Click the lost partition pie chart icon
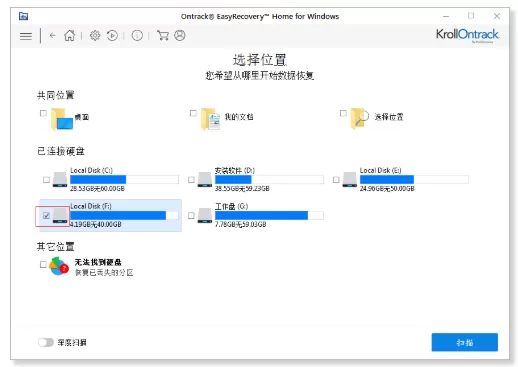Viewport: 518px width, 367px height. coord(59,266)
